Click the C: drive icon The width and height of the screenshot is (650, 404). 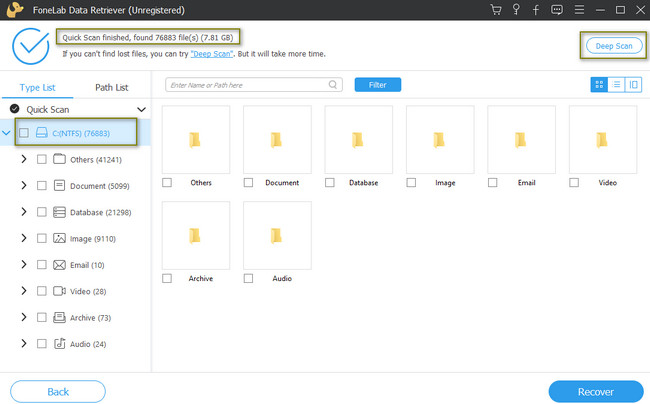click(x=41, y=133)
